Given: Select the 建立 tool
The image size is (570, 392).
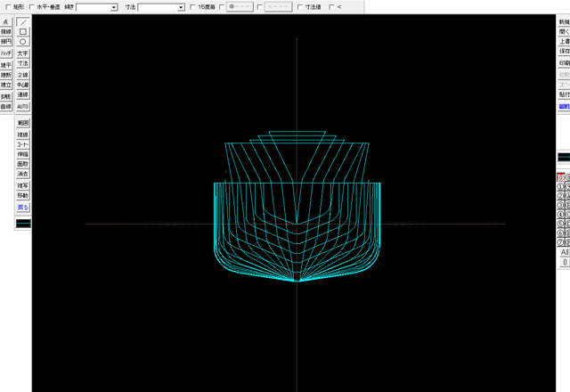Looking at the screenshot, I should [6, 85].
